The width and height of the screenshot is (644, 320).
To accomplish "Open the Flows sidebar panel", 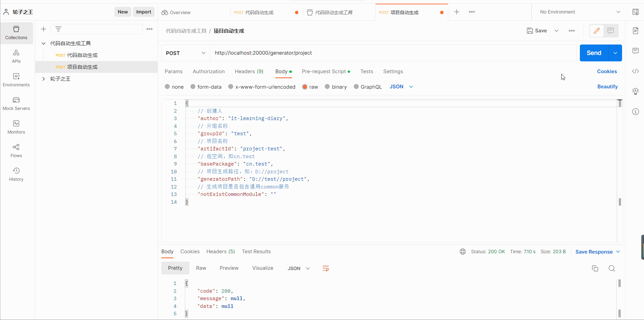I will coord(16,151).
